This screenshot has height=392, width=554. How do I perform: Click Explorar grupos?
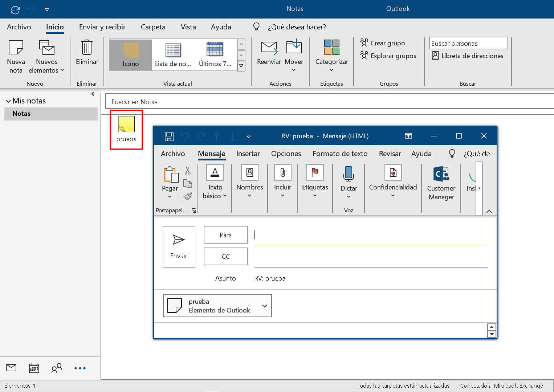point(388,56)
